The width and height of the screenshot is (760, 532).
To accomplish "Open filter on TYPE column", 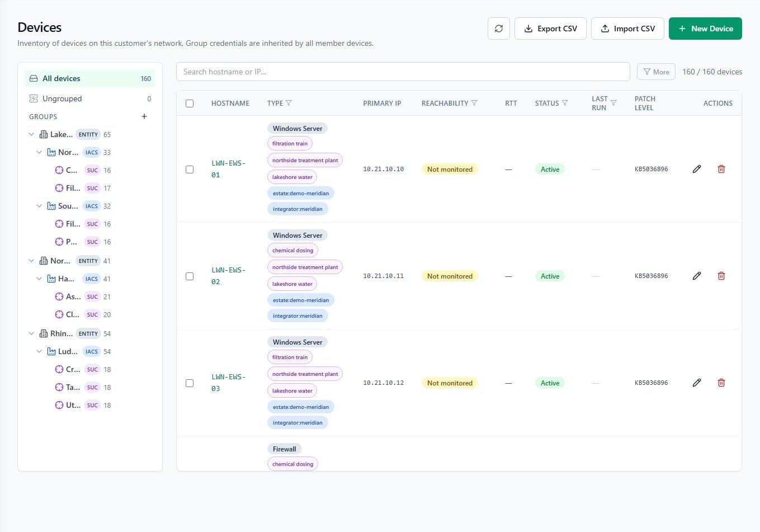I will tap(289, 103).
